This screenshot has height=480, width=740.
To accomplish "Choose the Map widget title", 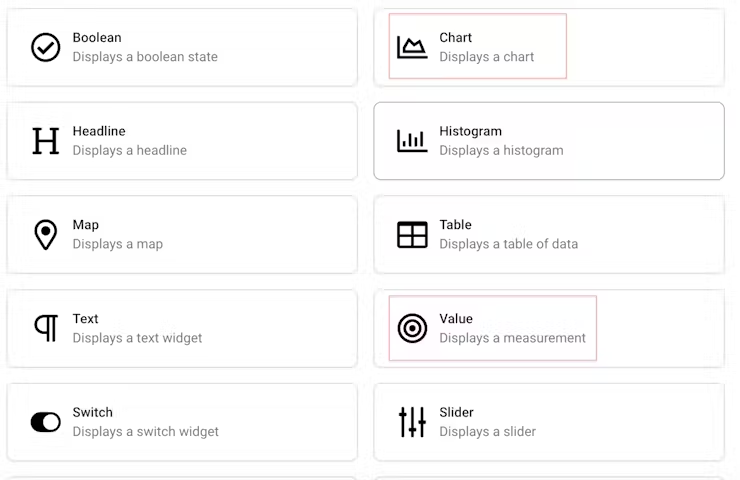I will point(86,225).
